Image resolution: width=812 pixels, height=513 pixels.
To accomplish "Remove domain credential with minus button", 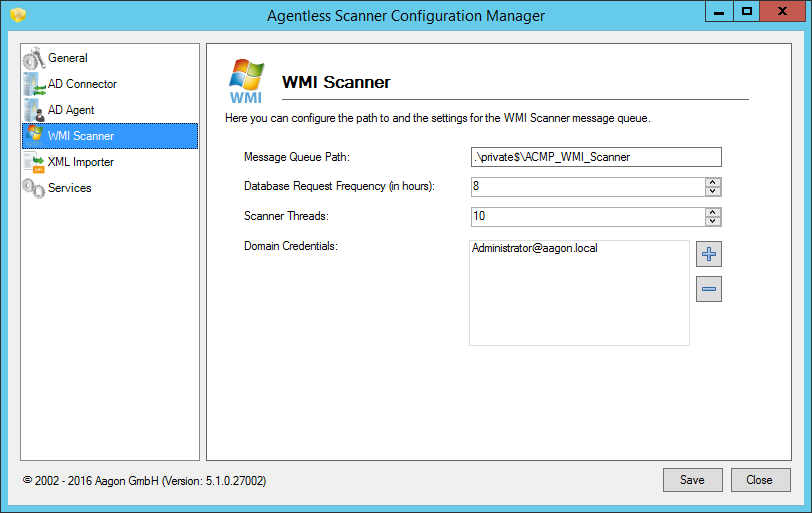I will point(708,289).
